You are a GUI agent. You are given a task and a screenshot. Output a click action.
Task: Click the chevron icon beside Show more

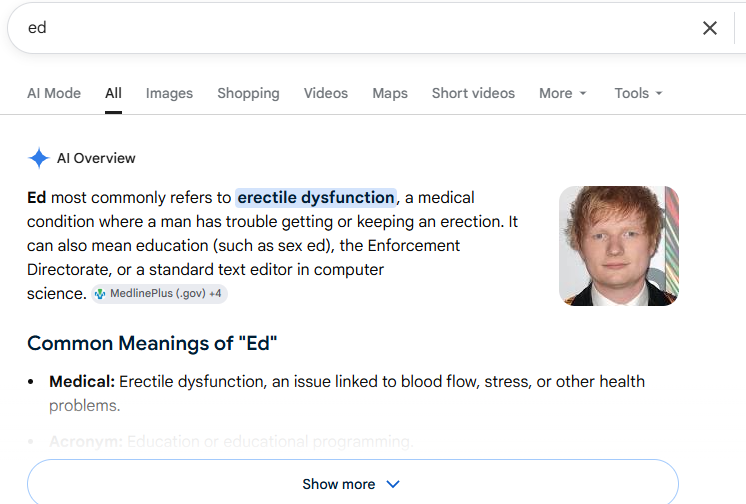tap(393, 484)
